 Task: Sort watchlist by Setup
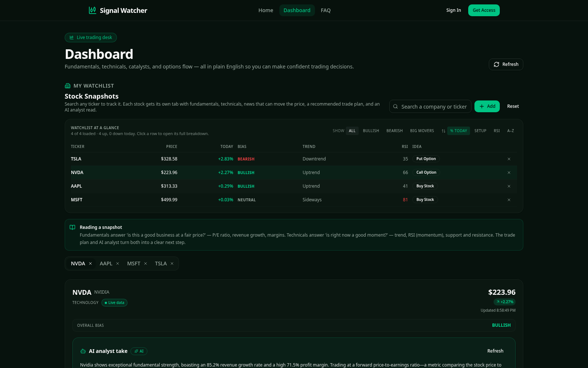[480, 131]
